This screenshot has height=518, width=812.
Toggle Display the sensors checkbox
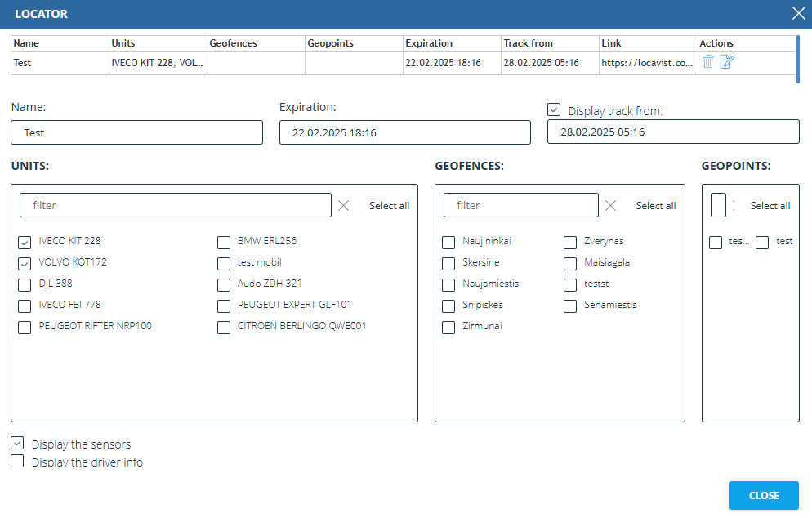point(17,444)
